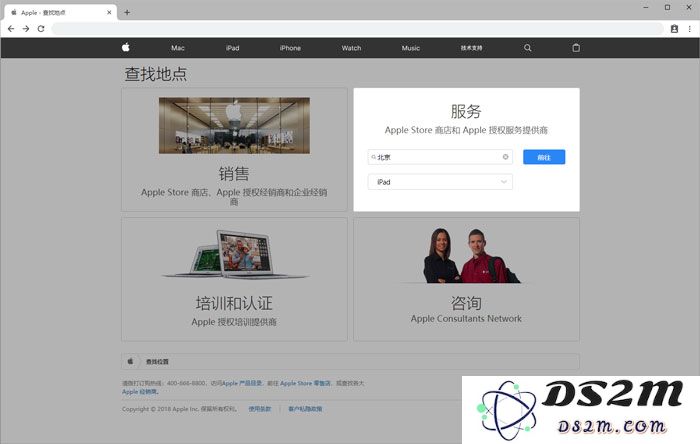Click the 销售 heading

click(234, 174)
